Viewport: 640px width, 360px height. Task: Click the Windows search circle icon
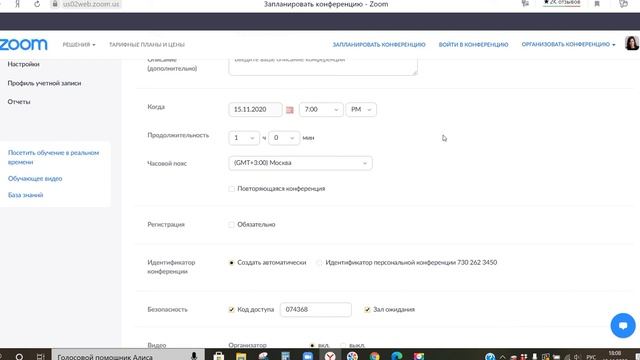[x=19, y=356]
